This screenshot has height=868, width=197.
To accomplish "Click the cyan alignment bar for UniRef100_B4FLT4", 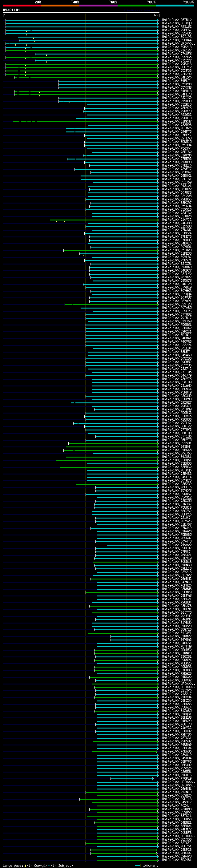I will (108, 81).
